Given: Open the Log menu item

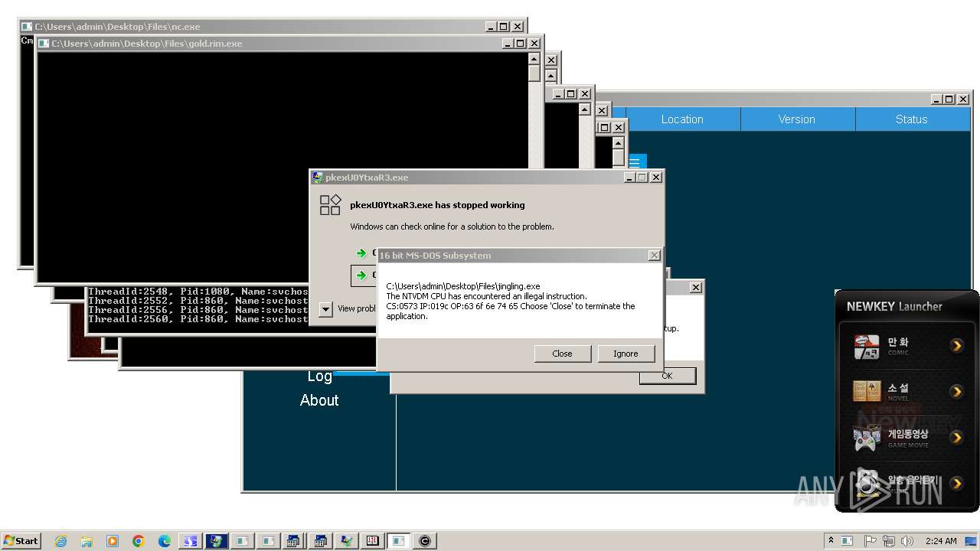Looking at the screenshot, I should [319, 377].
